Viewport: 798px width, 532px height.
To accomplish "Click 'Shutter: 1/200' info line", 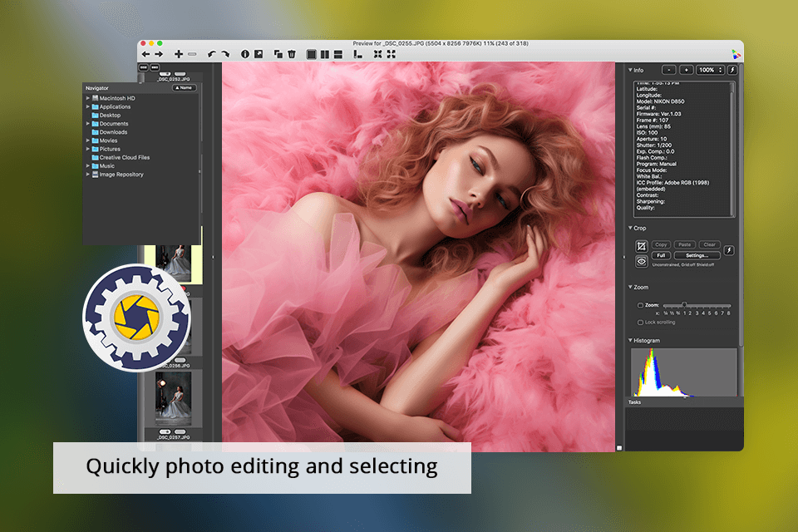I will [x=654, y=145].
